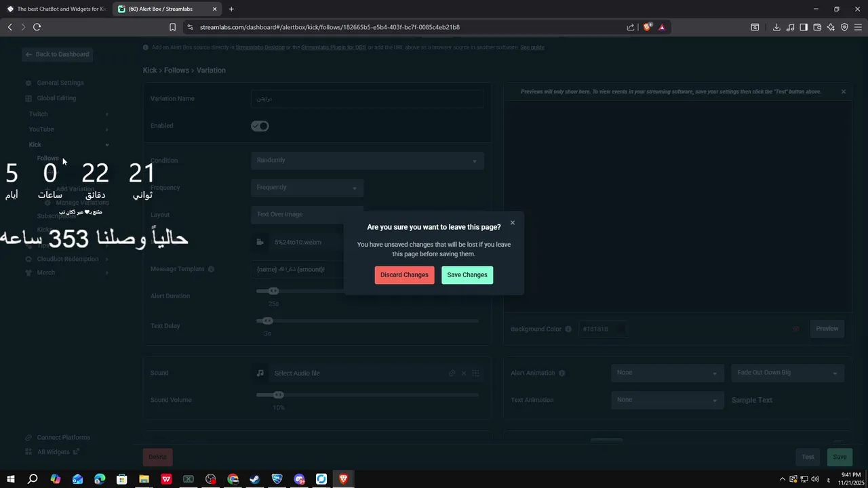Open the sound library grid icon

[x=475, y=373]
